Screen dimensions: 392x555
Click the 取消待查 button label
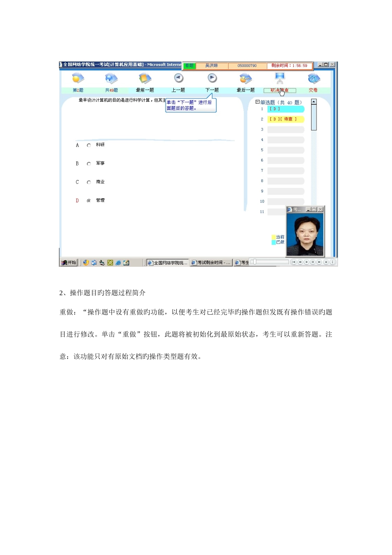tap(280, 90)
